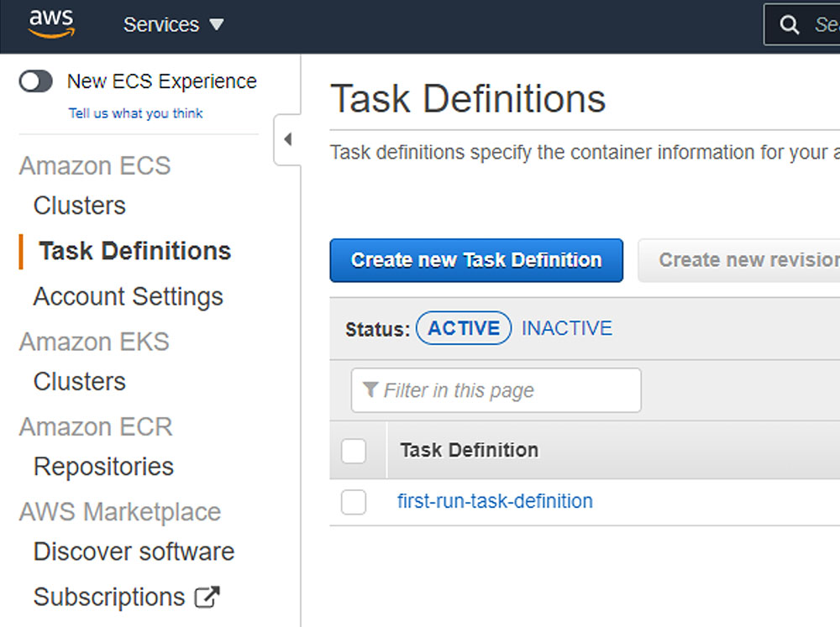This screenshot has width=840, height=627.
Task: Click the AWS Marketplace section heading
Action: click(x=120, y=512)
